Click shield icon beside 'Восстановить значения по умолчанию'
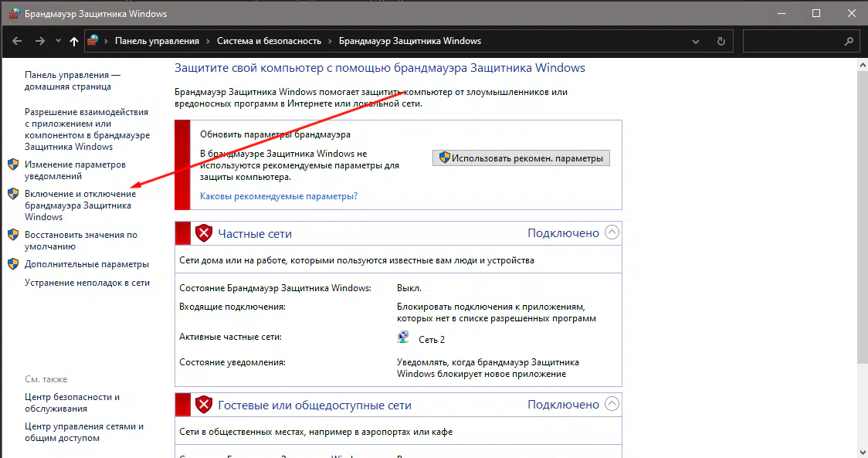This screenshot has height=458, width=868. (x=13, y=235)
